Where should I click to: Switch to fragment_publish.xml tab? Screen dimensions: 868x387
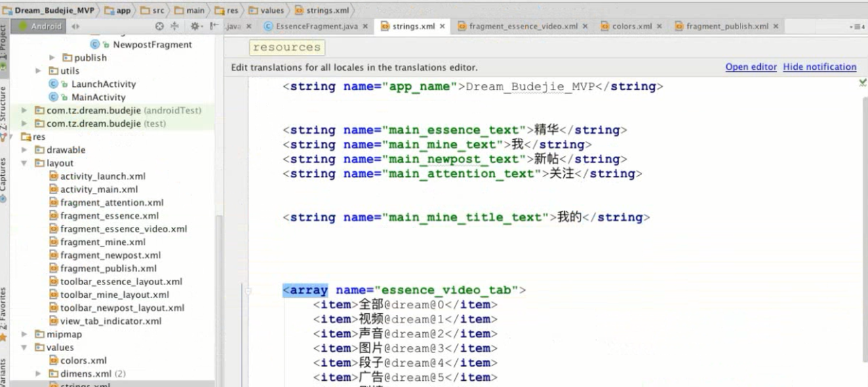point(727,26)
